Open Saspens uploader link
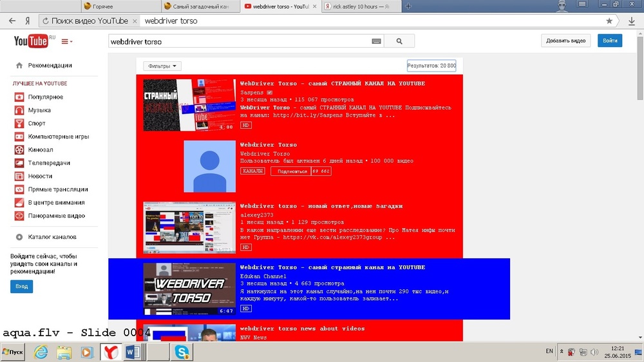Image resolution: width=644 pixels, height=362 pixels. [x=252, y=93]
